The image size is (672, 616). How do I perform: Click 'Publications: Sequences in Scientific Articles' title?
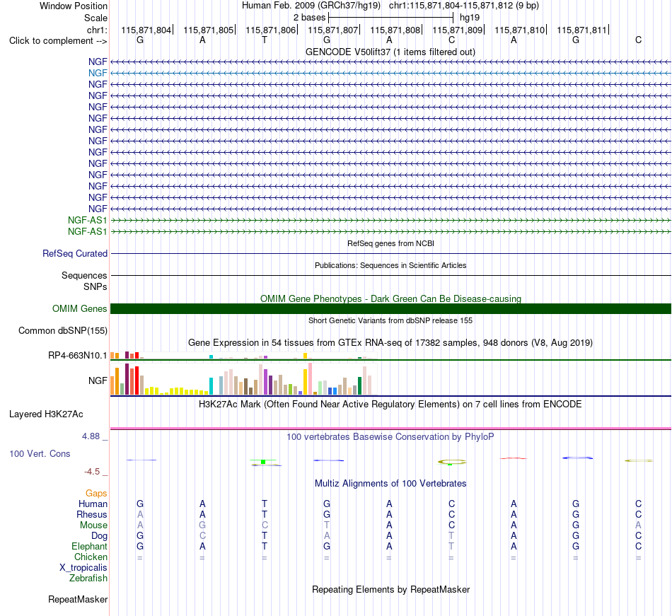390,265
